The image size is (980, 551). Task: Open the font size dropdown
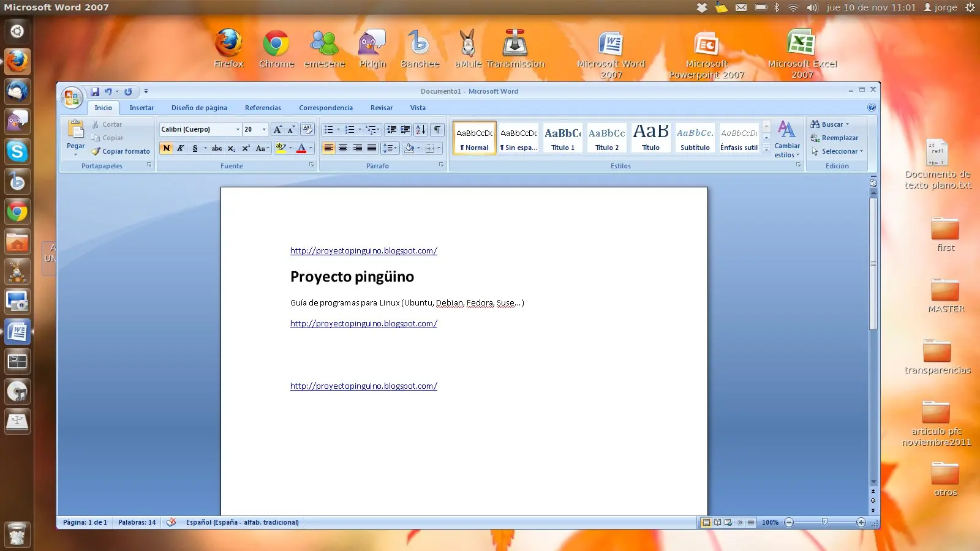click(264, 129)
